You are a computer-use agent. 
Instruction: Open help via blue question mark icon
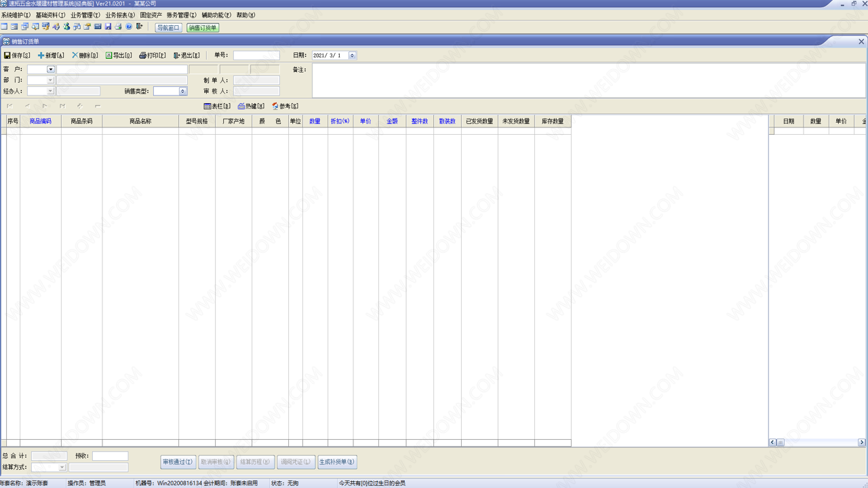pyautogui.click(x=129, y=26)
